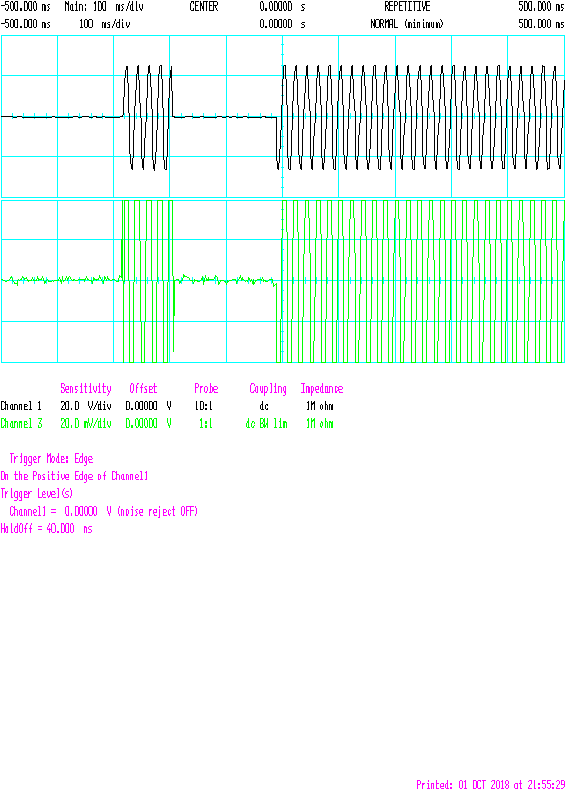Click the Channel 1 offset '0.00000 V'

(x=149, y=406)
